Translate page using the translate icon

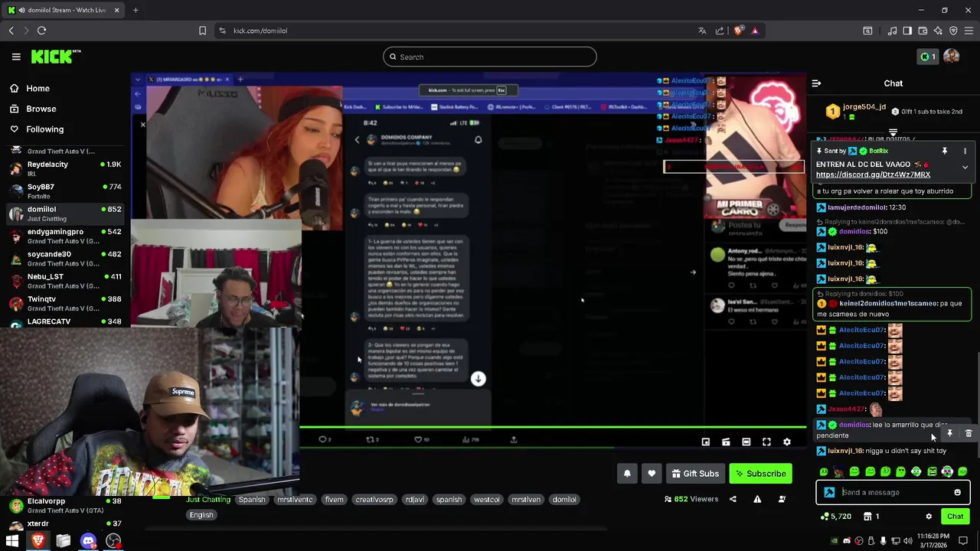click(x=702, y=31)
